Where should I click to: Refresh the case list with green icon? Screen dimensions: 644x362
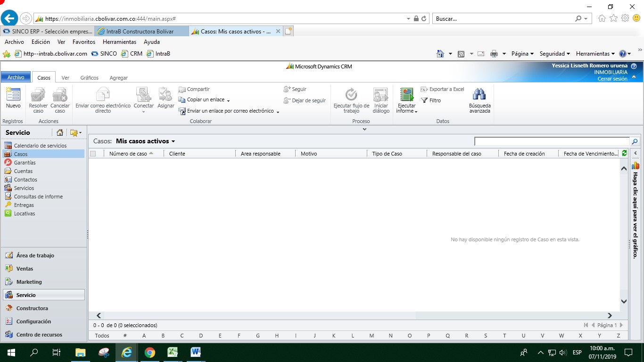625,153
